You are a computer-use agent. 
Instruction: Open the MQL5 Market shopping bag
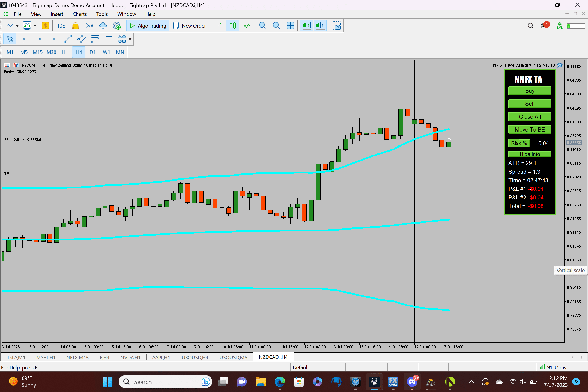[75, 26]
